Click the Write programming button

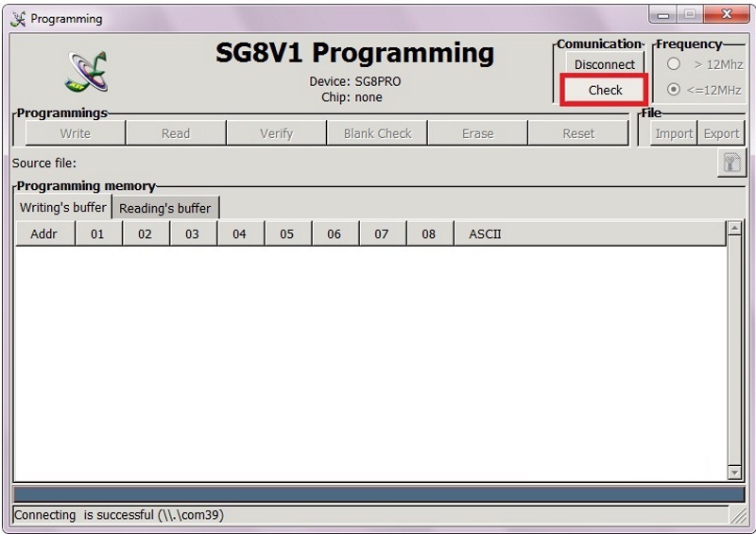pyautogui.click(x=76, y=133)
